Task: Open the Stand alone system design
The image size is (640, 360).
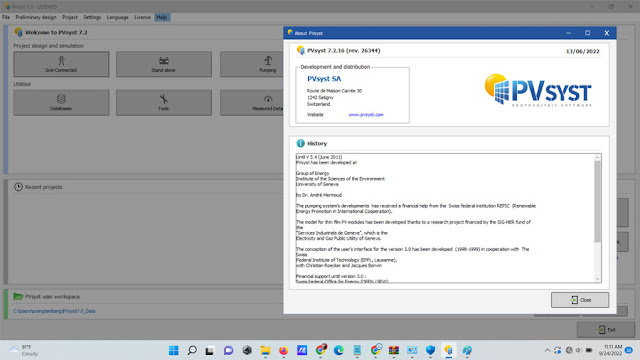Action: (164, 64)
